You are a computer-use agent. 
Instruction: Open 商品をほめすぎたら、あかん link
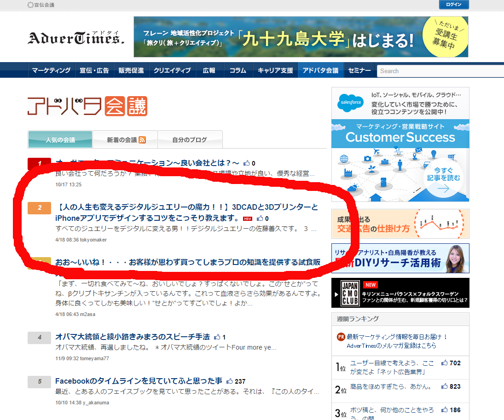(x=390, y=386)
